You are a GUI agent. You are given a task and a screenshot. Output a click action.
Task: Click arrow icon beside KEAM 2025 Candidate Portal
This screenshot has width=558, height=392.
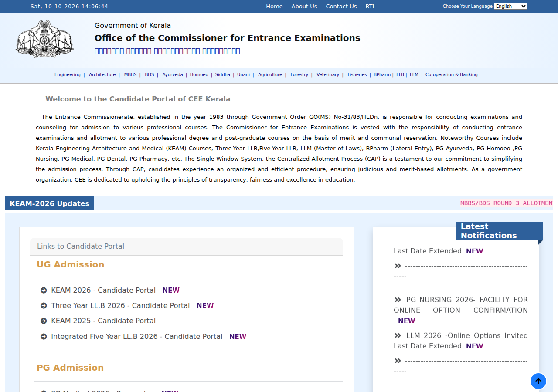click(x=44, y=321)
